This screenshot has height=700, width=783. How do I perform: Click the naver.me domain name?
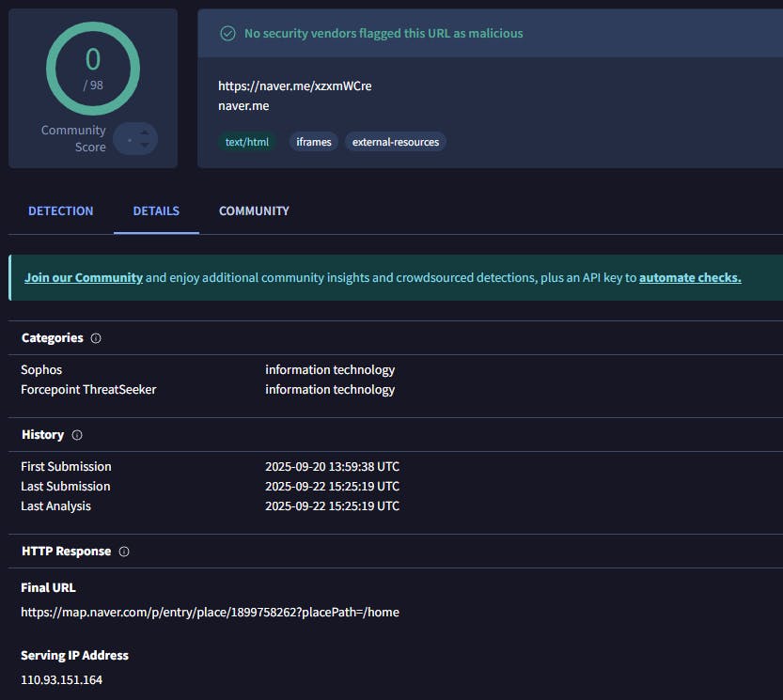243,106
